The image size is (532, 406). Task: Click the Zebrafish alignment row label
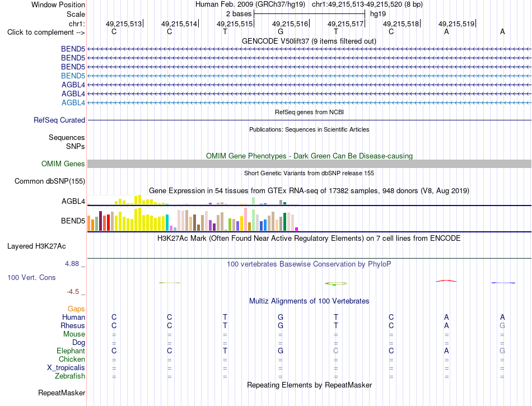tap(70, 376)
